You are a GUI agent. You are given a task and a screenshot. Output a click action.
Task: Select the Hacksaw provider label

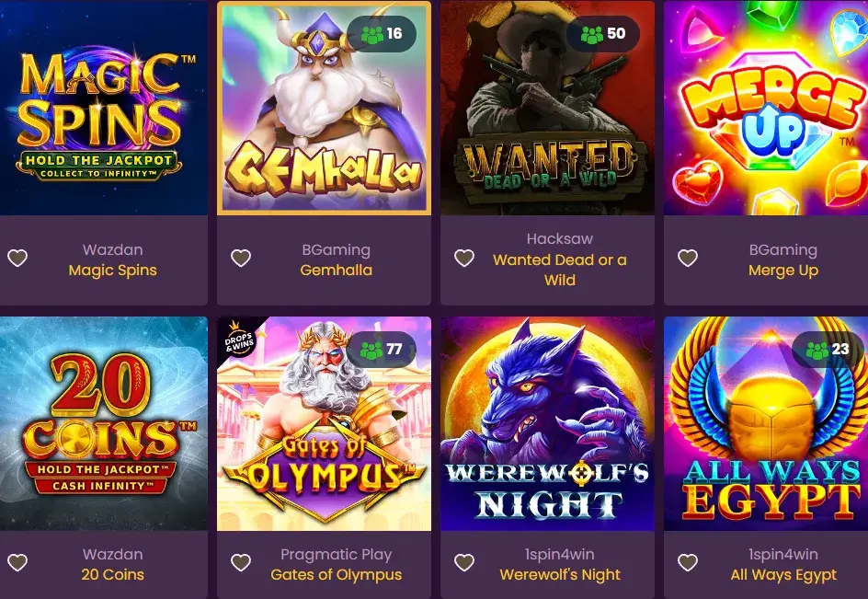point(560,239)
